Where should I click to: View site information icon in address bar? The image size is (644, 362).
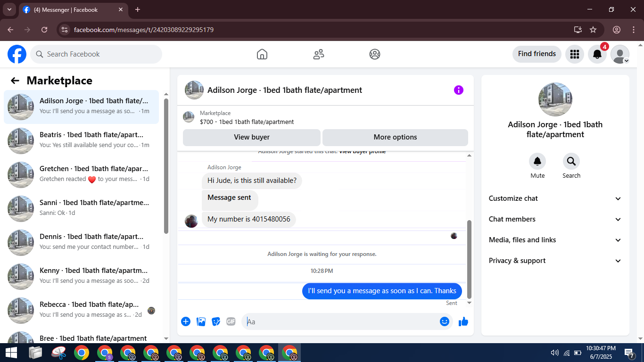[x=65, y=30]
